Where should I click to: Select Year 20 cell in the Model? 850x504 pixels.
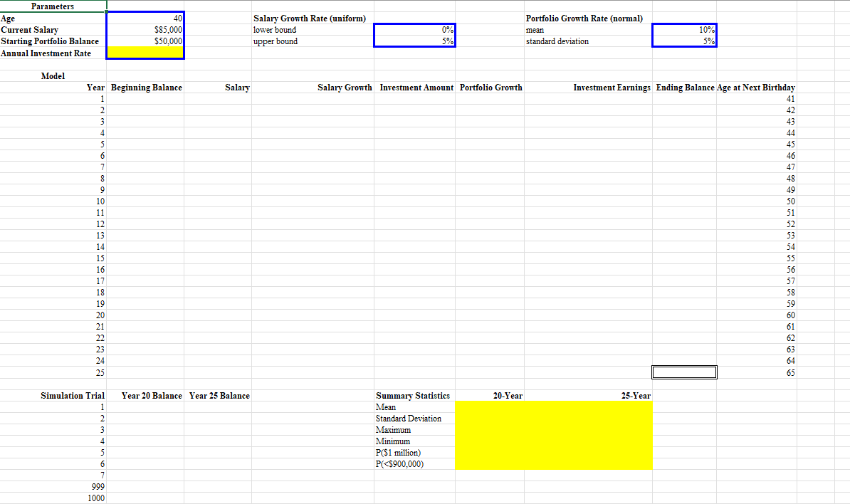pos(53,315)
